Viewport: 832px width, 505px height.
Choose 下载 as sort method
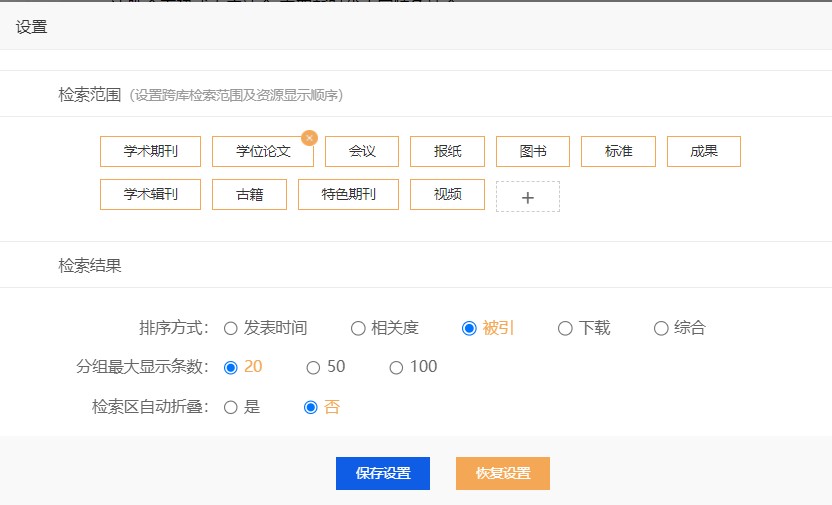(x=566, y=328)
